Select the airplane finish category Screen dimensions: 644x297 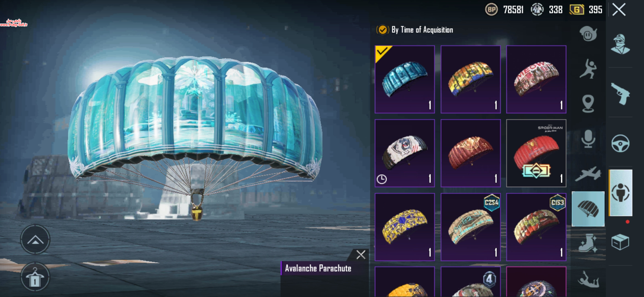[588, 174]
